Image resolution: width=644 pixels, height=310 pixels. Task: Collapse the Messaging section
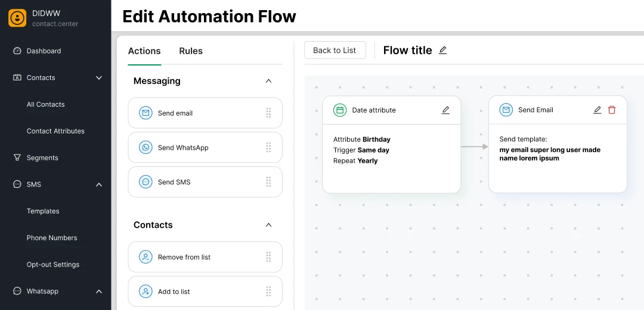pos(268,81)
